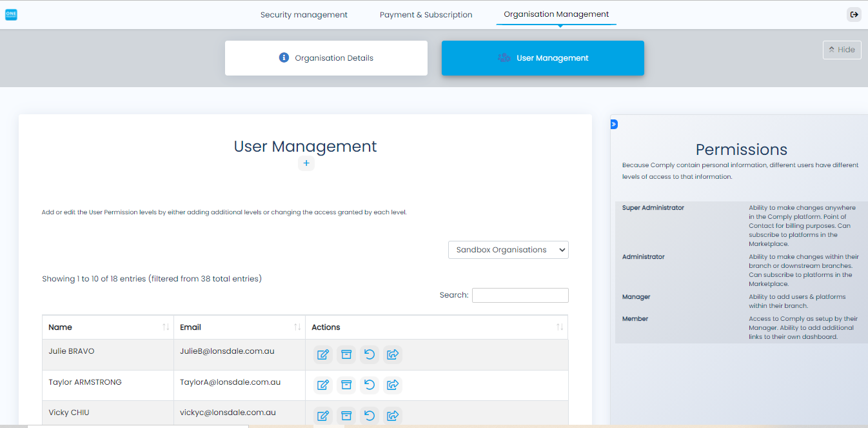Click the name "Vicky CHIU"
The height and width of the screenshot is (428, 868).
tap(68, 413)
